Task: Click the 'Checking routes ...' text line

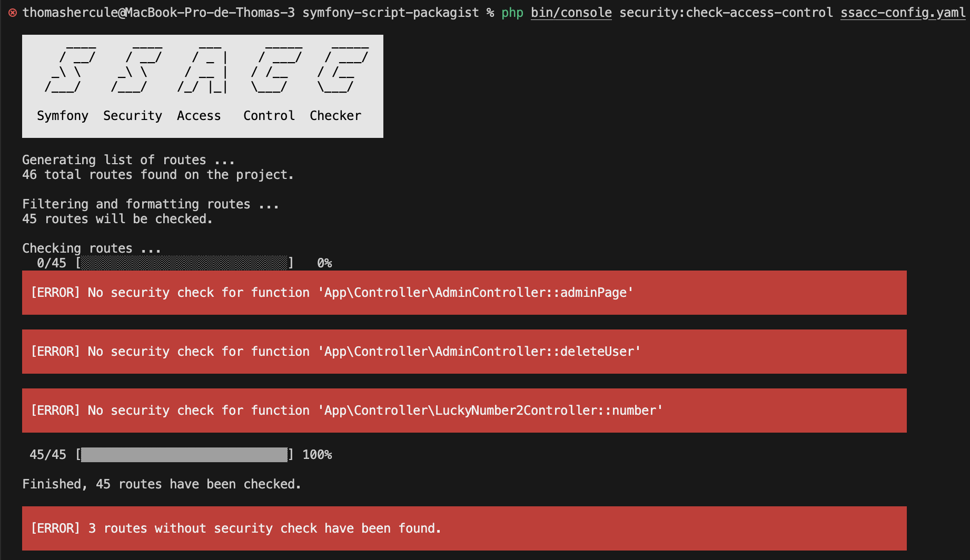Action: (91, 248)
